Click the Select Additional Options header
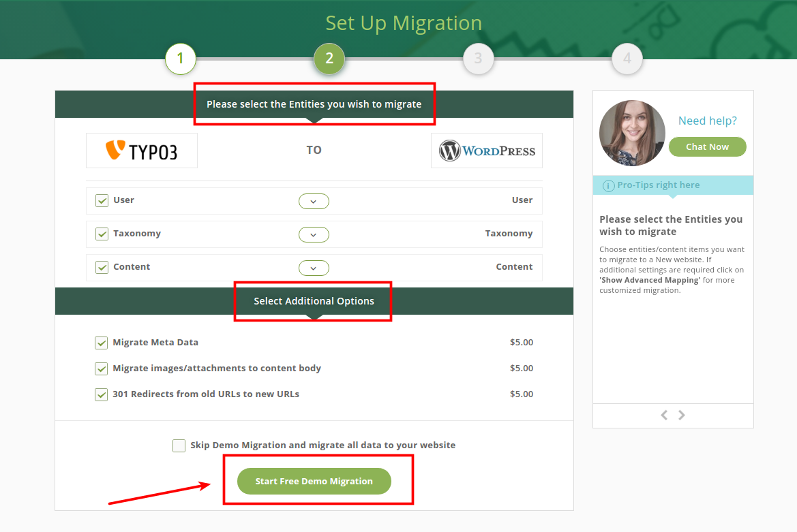This screenshot has width=797, height=532. tap(314, 301)
